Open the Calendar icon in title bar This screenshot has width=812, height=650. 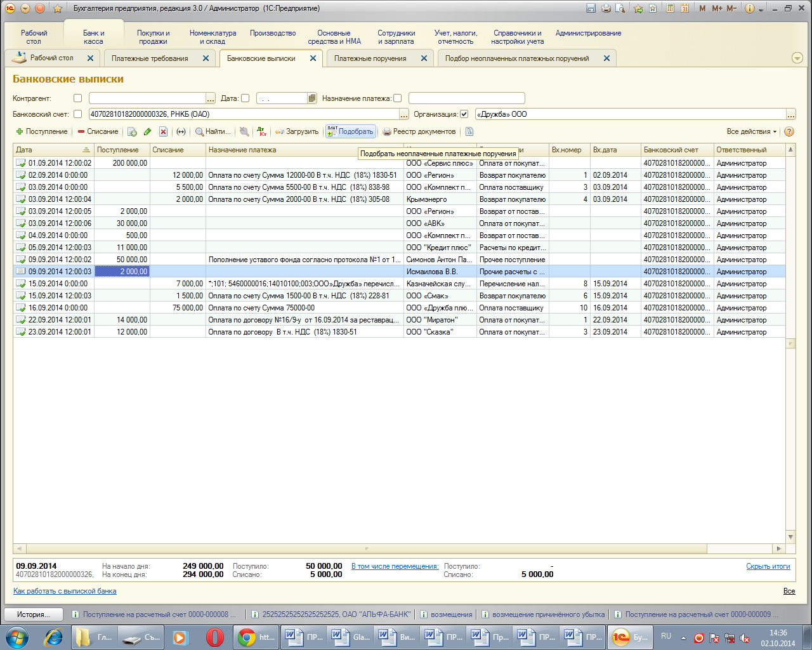coord(685,8)
